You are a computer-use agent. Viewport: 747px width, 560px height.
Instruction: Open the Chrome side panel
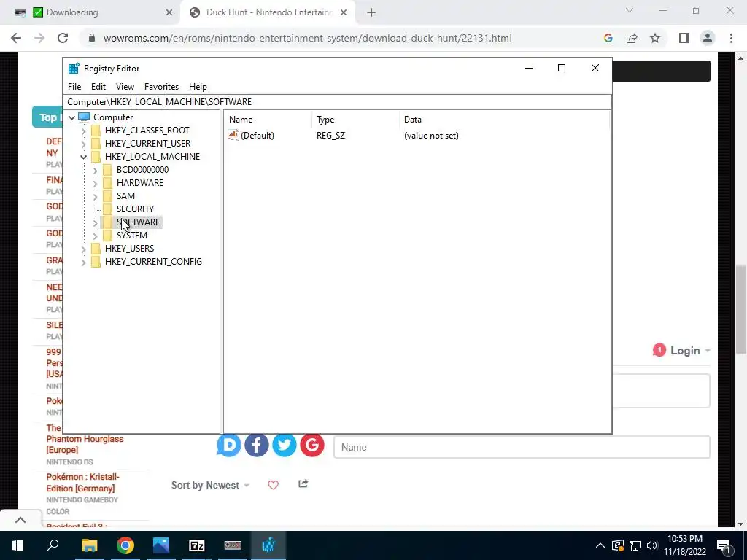pyautogui.click(x=684, y=38)
